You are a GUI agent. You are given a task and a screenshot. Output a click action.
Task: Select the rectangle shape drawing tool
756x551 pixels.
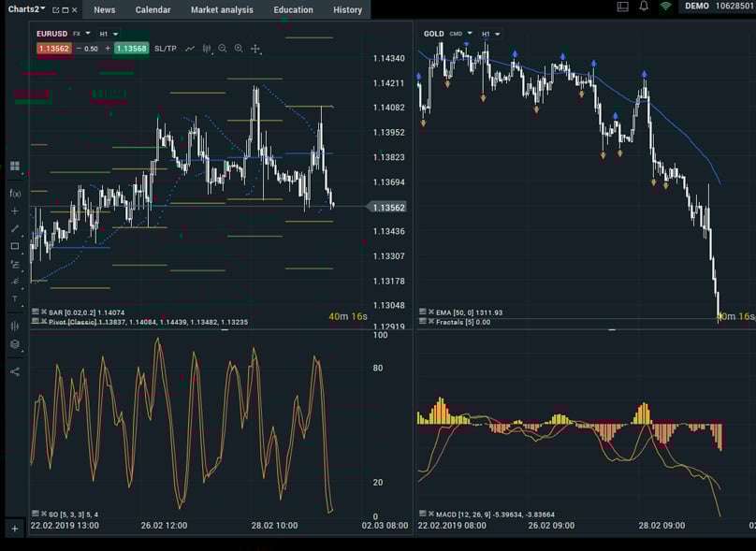coord(15,246)
